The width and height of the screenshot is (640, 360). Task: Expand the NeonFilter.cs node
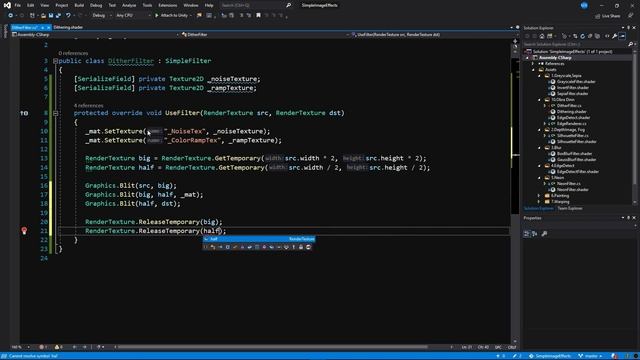point(545,184)
